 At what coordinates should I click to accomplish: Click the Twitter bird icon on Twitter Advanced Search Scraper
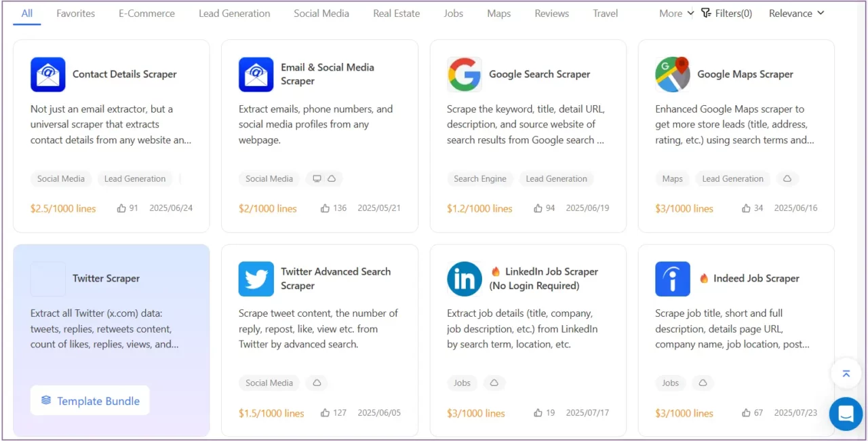click(256, 279)
